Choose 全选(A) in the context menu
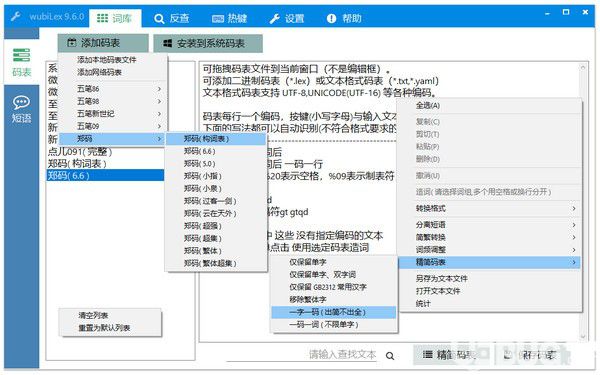 (489, 106)
